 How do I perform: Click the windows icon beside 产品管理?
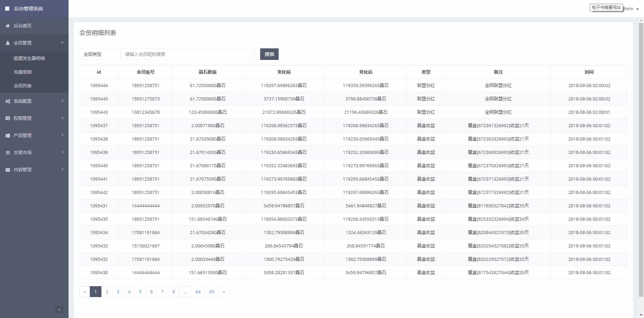(8, 135)
